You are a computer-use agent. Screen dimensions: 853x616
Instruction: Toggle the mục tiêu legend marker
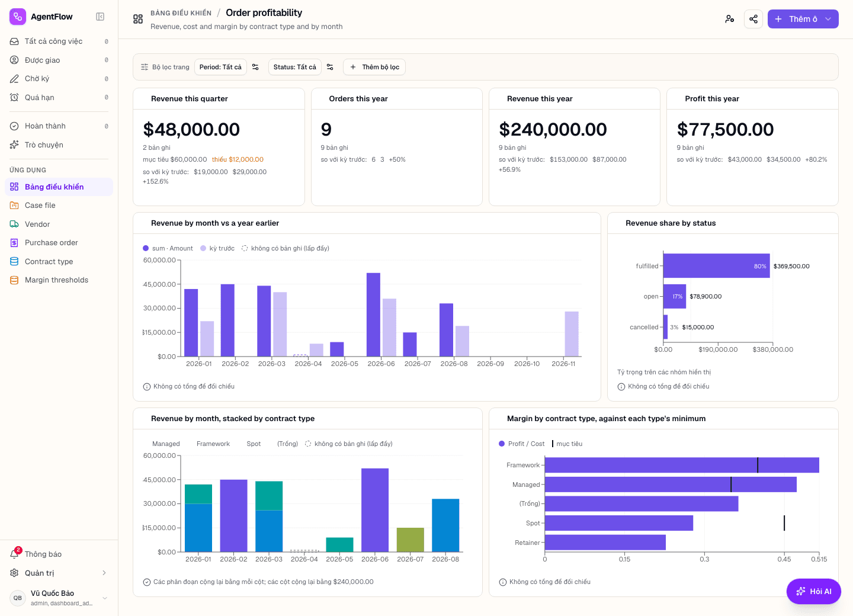point(567,444)
